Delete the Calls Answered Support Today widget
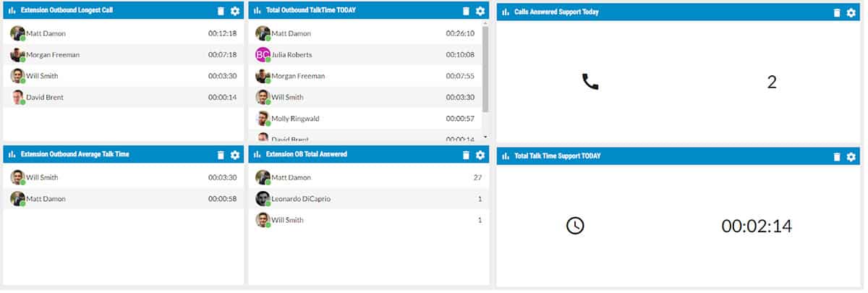This screenshot has height=293, width=868. pyautogui.click(x=837, y=12)
